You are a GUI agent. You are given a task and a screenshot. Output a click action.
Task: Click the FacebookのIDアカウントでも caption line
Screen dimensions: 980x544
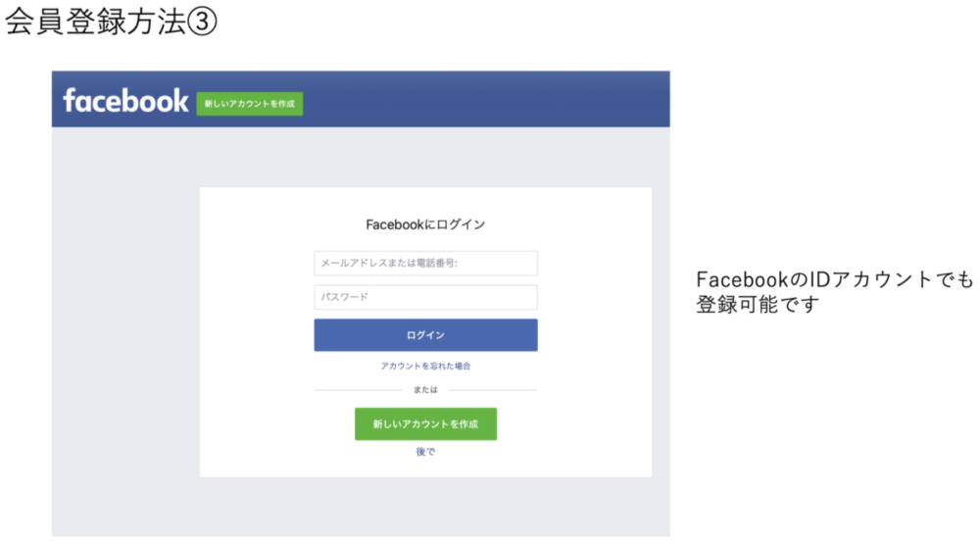pyautogui.click(x=834, y=279)
